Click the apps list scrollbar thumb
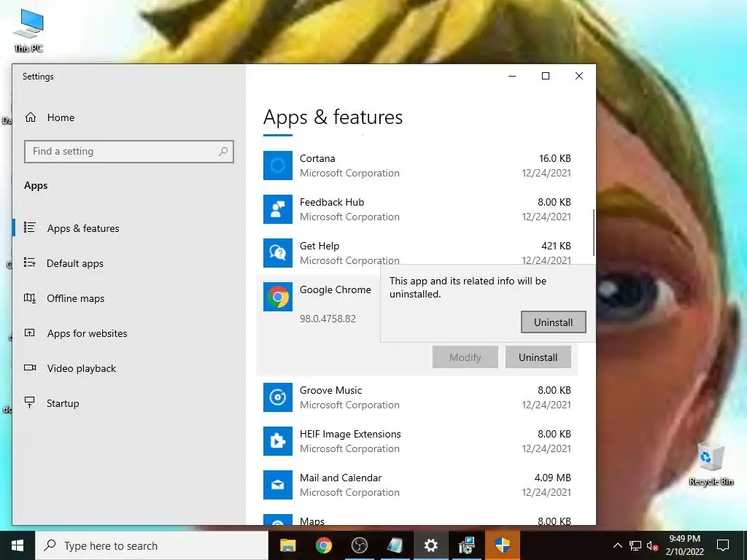This screenshot has width=747, height=560. click(594, 232)
